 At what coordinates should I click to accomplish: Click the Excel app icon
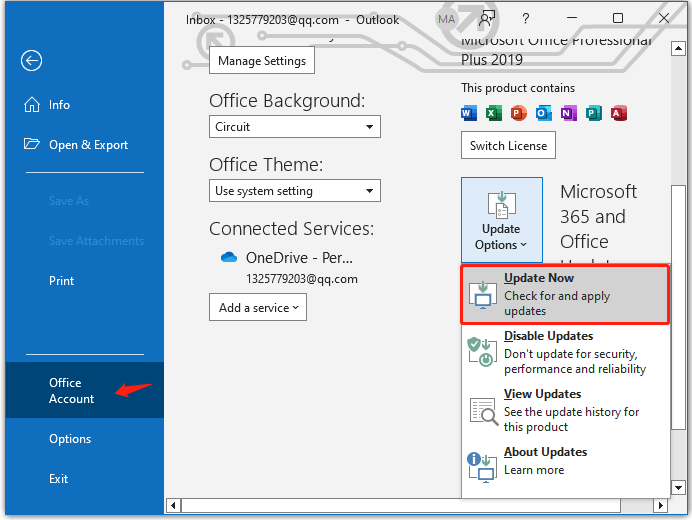[x=493, y=113]
